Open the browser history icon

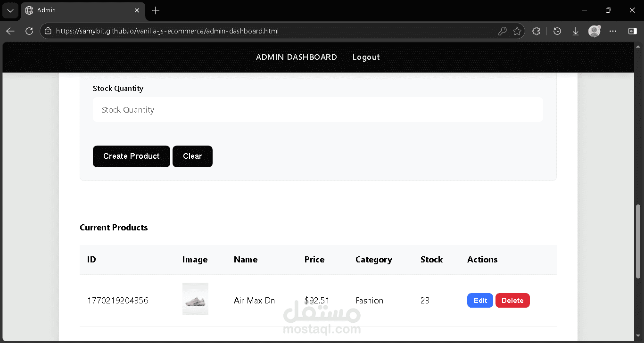pos(557,31)
